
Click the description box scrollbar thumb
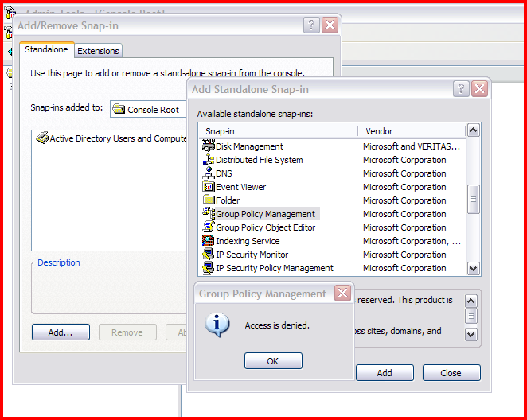470,316
